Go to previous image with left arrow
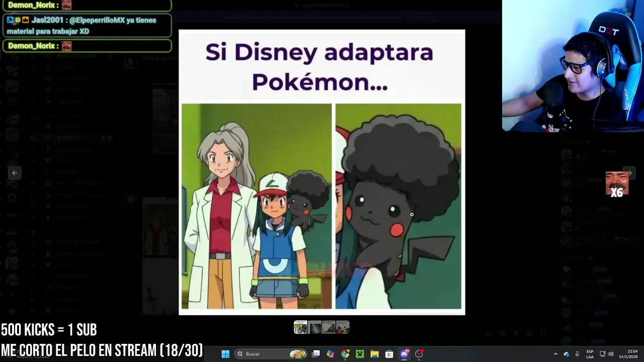This screenshot has width=644, height=362. pos(15,173)
